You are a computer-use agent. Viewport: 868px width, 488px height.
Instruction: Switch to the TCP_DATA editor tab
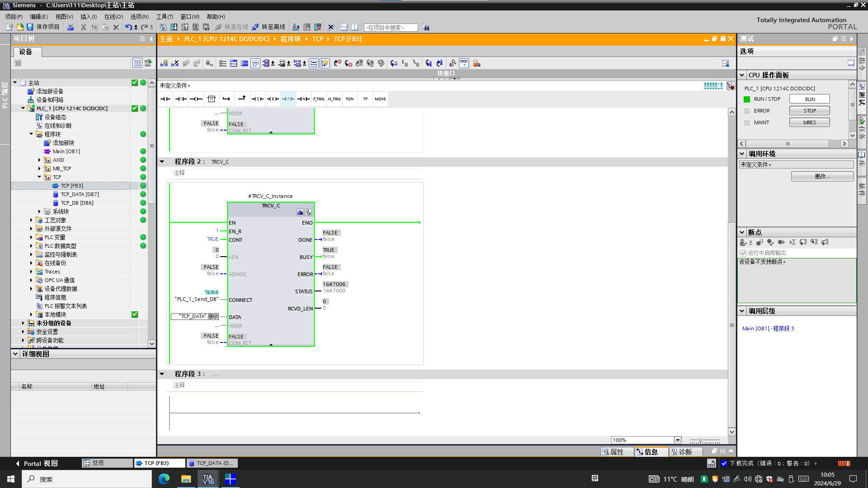(x=212, y=463)
